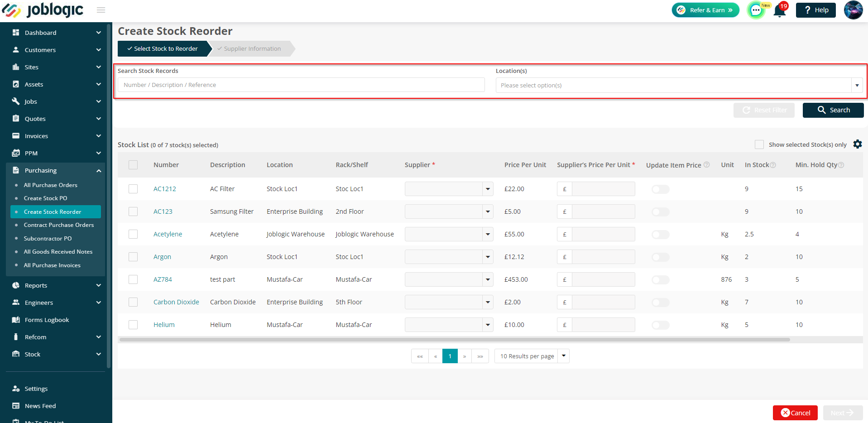868x423 pixels.
Task: Toggle Update Item Price for AC1212
Action: point(660,189)
